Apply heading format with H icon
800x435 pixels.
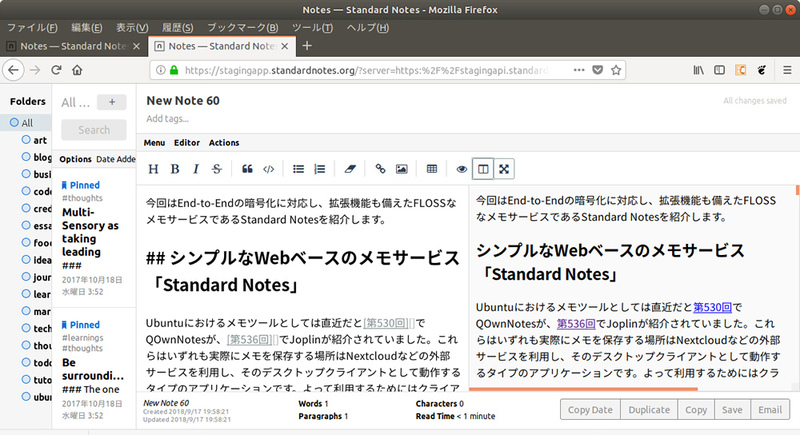[153, 169]
